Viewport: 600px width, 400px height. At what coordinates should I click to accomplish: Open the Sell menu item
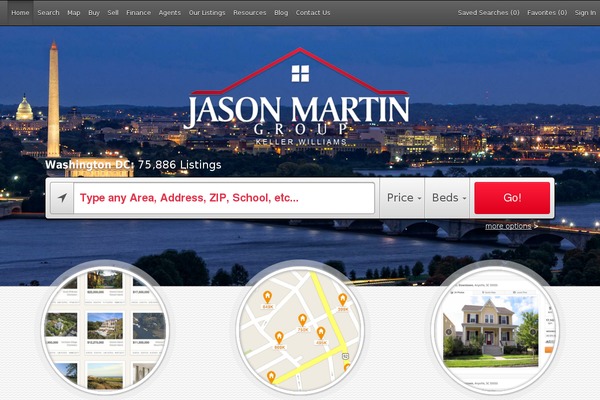[113, 13]
